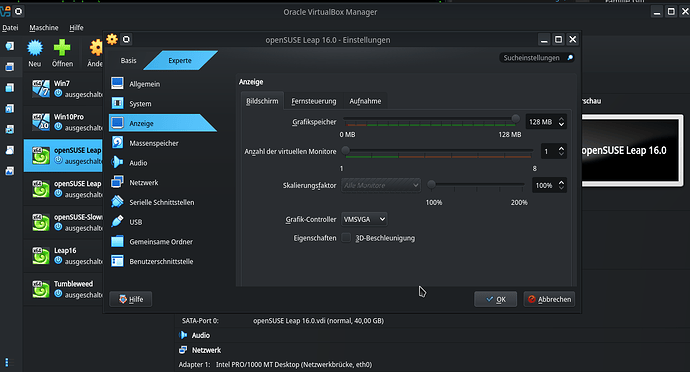Viewport: 690px width, 372px height.
Task: Open Gemeinsame Ordner settings category
Action: [x=163, y=242]
